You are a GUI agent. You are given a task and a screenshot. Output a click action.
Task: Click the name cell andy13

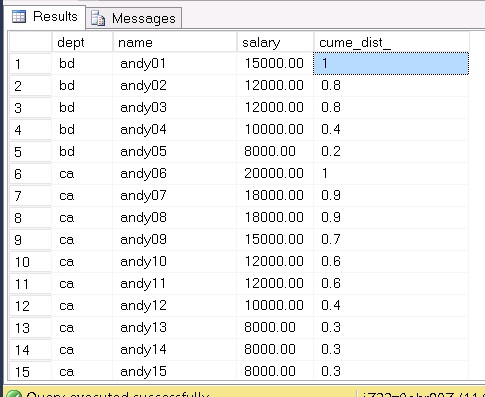pos(175,327)
